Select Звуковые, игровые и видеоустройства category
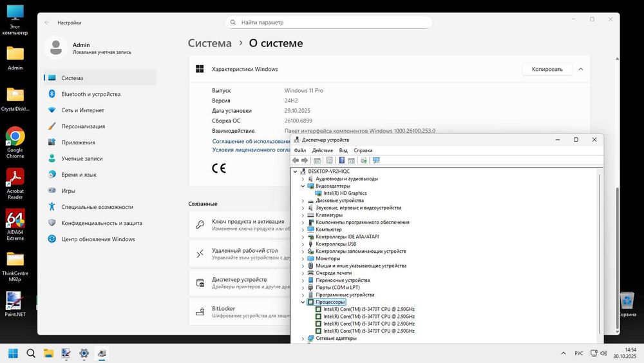Viewport: 644px width, 363px height. [x=358, y=208]
